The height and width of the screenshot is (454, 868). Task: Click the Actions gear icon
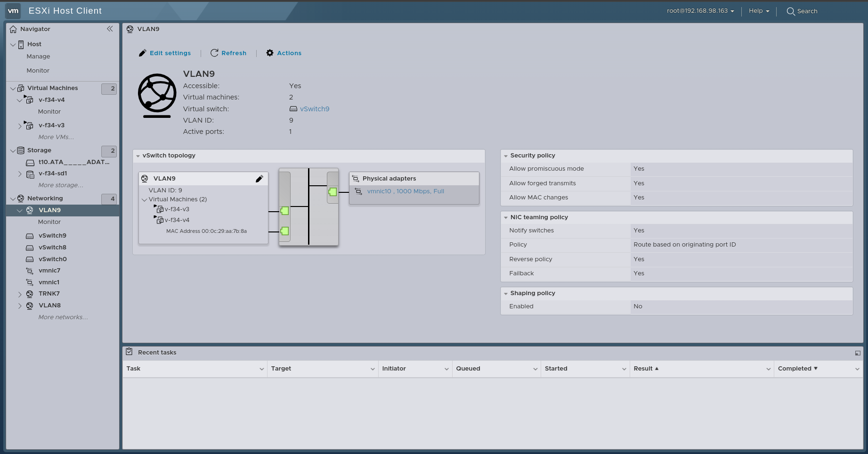coord(270,53)
